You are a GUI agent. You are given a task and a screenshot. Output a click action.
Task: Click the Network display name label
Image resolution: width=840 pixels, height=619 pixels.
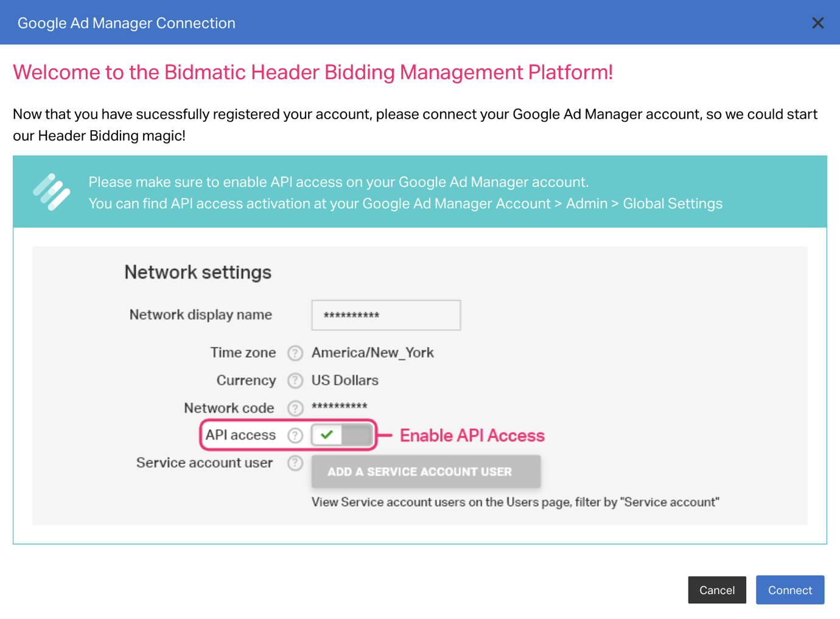click(x=201, y=315)
